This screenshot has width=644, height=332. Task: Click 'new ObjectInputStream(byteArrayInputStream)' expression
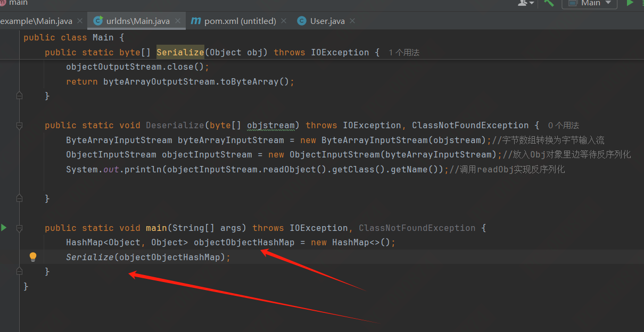pyautogui.click(x=383, y=154)
